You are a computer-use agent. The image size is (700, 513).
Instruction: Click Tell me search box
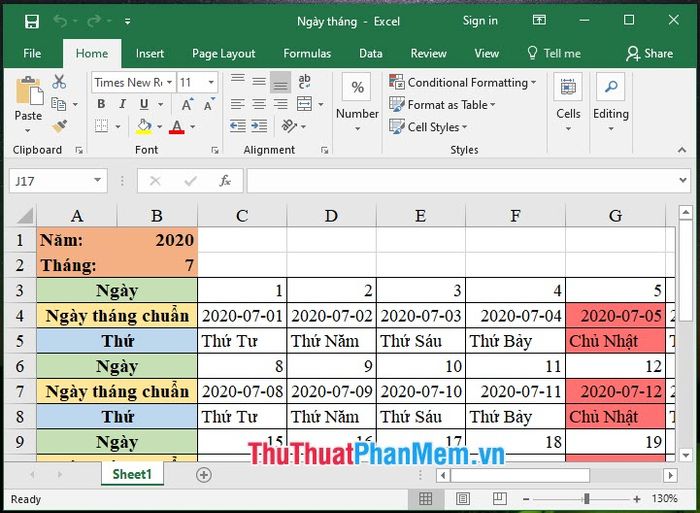554,54
